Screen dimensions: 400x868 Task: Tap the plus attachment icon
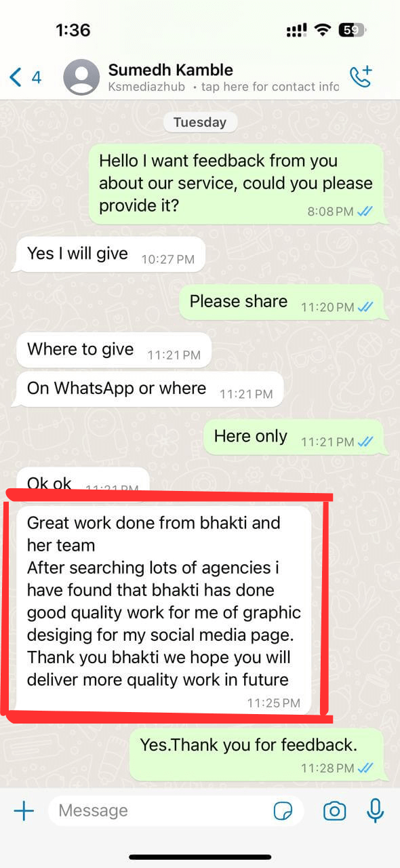24,810
